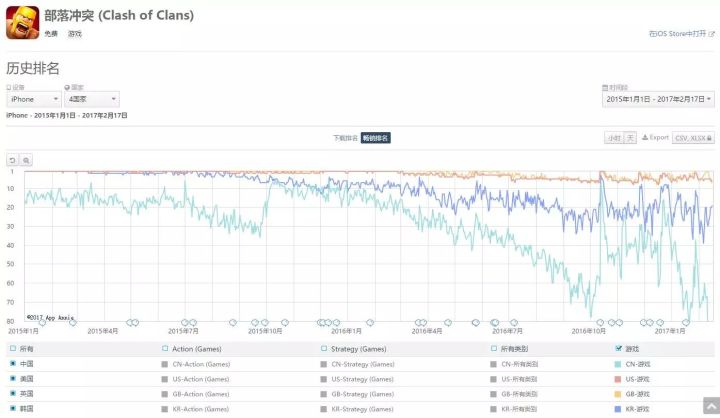
Task: Tick the 所有类别 checkbox
Action: [494, 349]
